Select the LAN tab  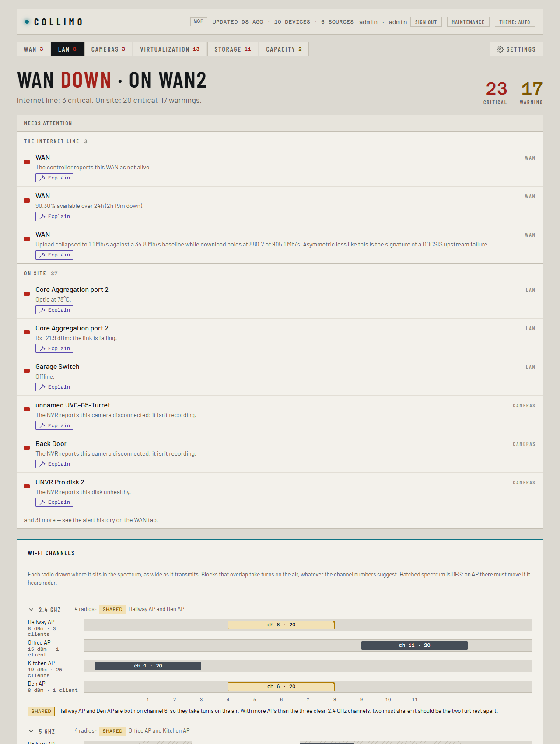(x=67, y=49)
